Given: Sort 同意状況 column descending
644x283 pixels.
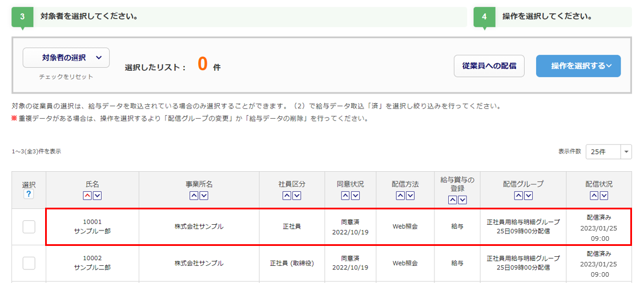Looking at the screenshot, I should pyautogui.click(x=355, y=196).
